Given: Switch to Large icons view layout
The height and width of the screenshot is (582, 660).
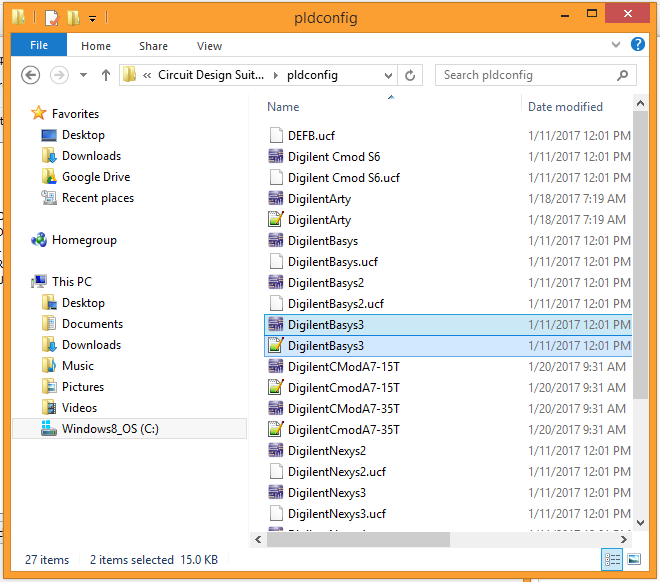Looking at the screenshot, I should [x=634, y=560].
